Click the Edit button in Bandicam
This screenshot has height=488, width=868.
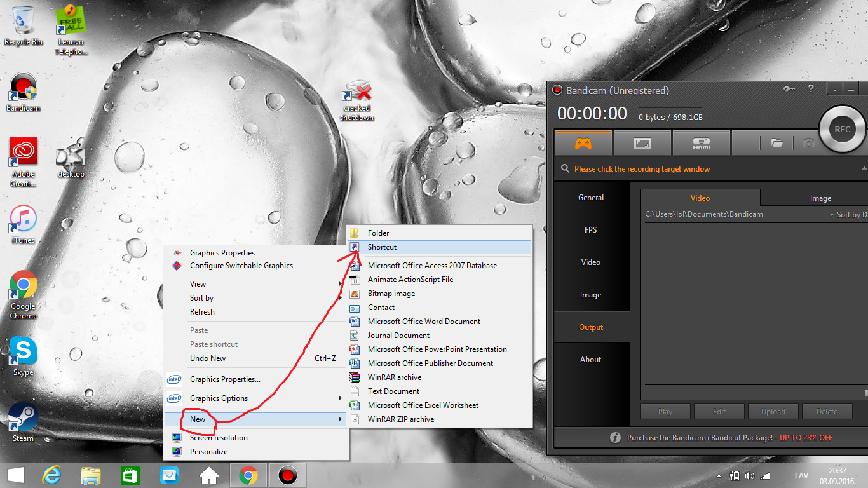point(719,412)
